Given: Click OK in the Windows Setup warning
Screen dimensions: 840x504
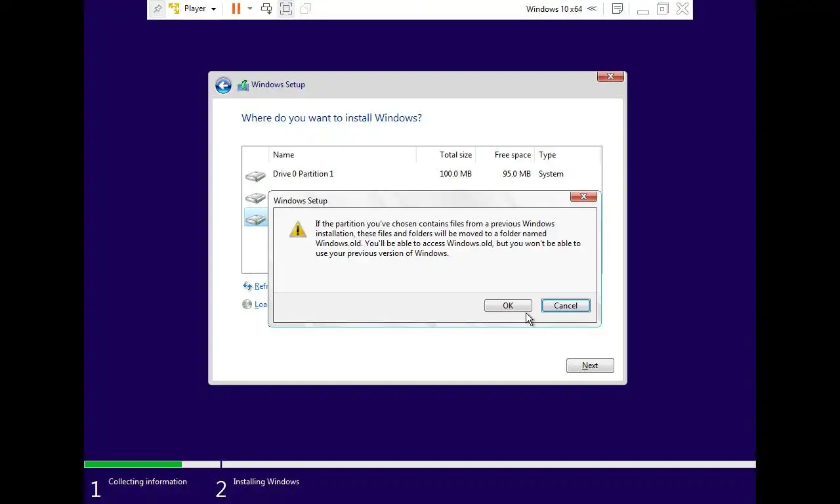Looking at the screenshot, I should (x=508, y=306).
